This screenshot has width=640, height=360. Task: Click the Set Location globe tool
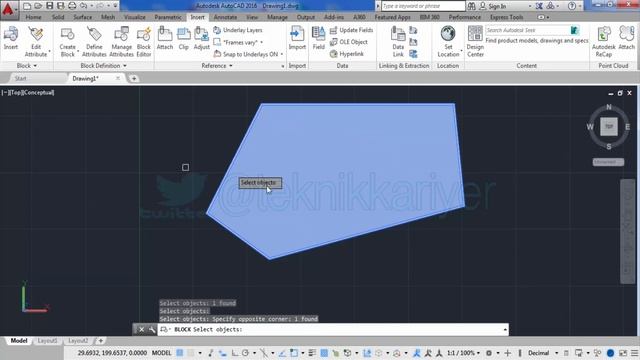point(448,42)
